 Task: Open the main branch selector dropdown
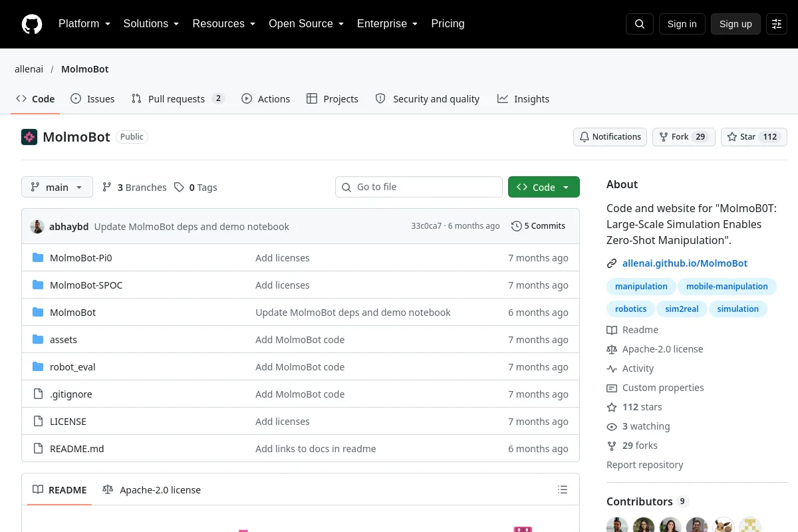pos(57,187)
